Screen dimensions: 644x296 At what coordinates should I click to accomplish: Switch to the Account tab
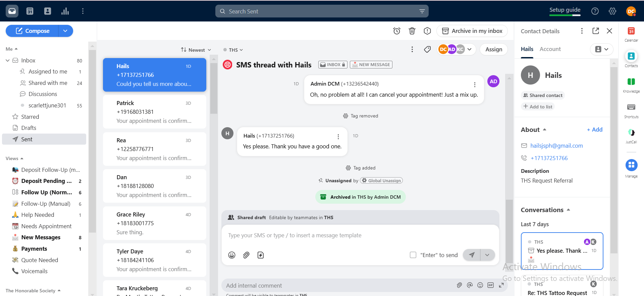coord(550,49)
